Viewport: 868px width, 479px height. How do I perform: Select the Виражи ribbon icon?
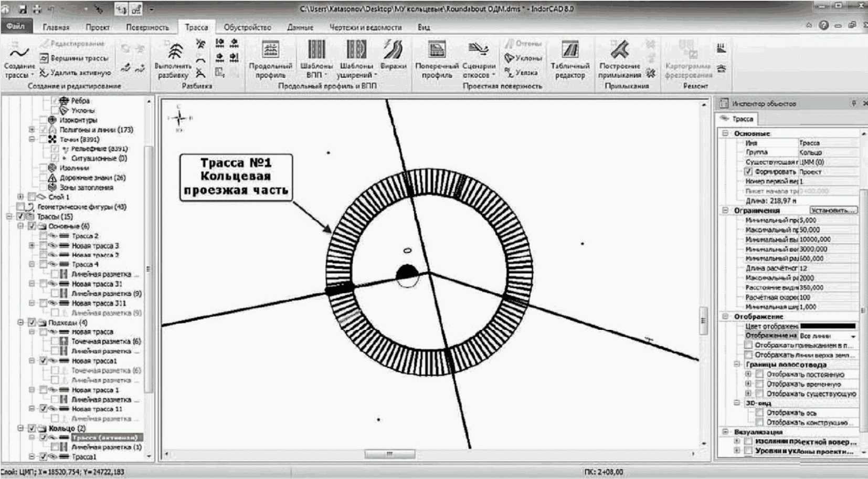[393, 51]
